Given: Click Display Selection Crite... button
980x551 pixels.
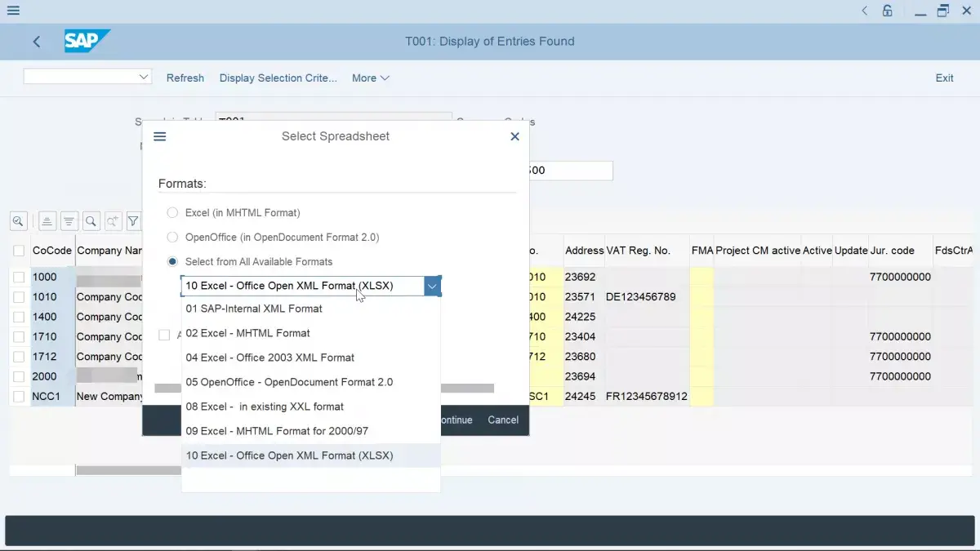Looking at the screenshot, I should tap(278, 78).
